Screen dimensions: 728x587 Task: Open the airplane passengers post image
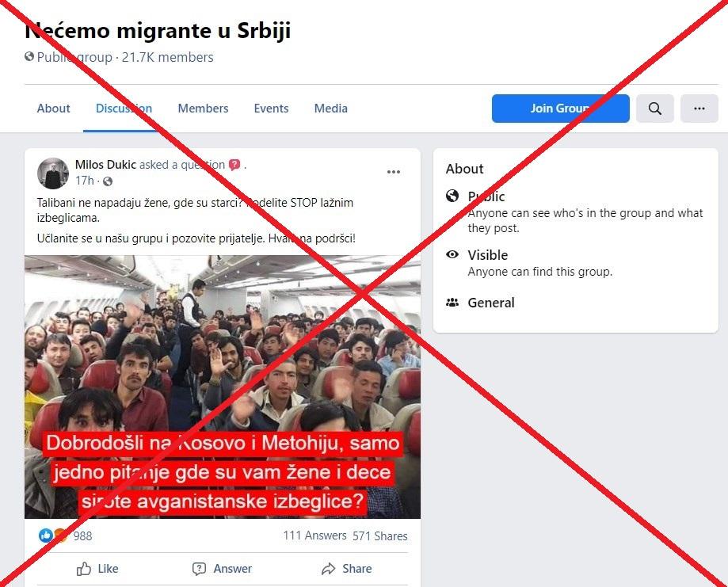coord(223,387)
